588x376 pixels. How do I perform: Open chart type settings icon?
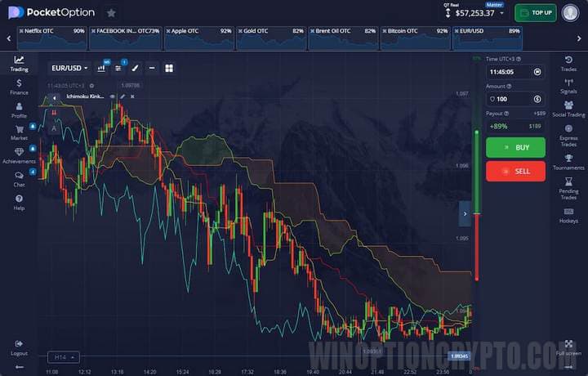tap(101, 69)
